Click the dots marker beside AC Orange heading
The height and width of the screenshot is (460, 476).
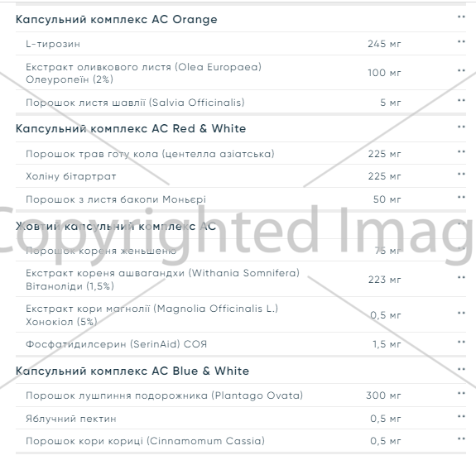pos(461,17)
